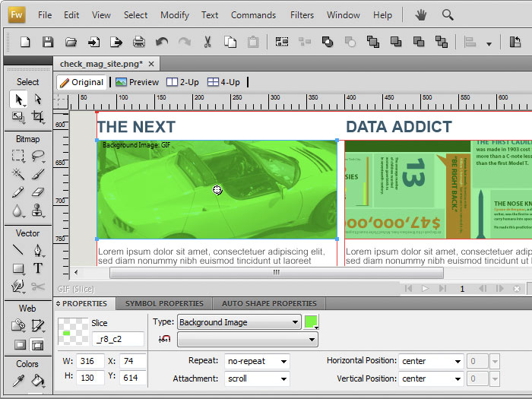Open the Attachment dropdown set to scroll
The image size is (532, 399).
tap(256, 378)
